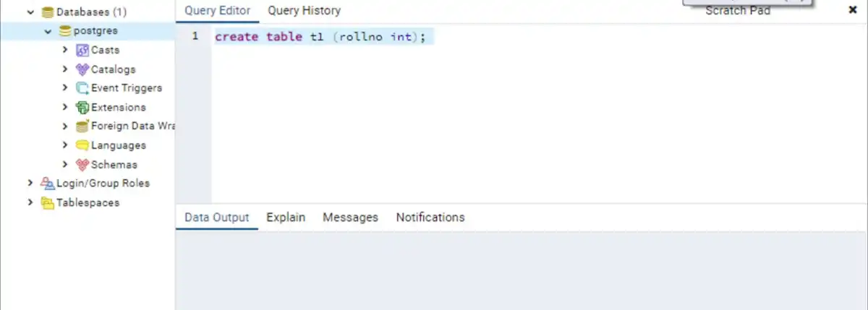The height and width of the screenshot is (310, 868).
Task: Click the Catalogs node icon
Action: pos(82,69)
